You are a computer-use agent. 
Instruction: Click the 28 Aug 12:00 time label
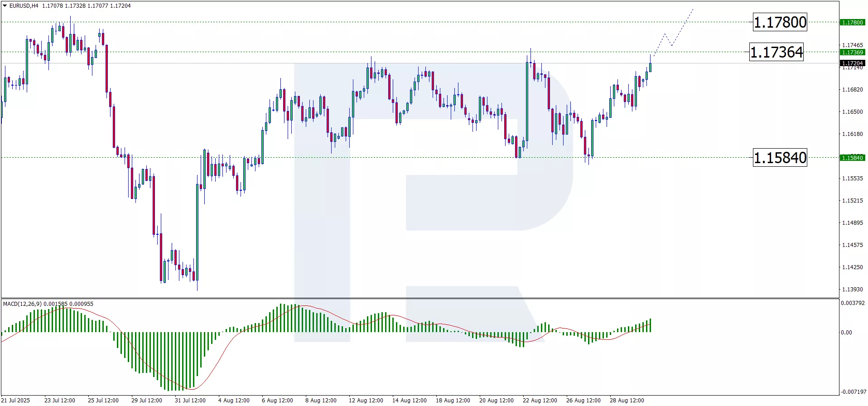pos(627,401)
